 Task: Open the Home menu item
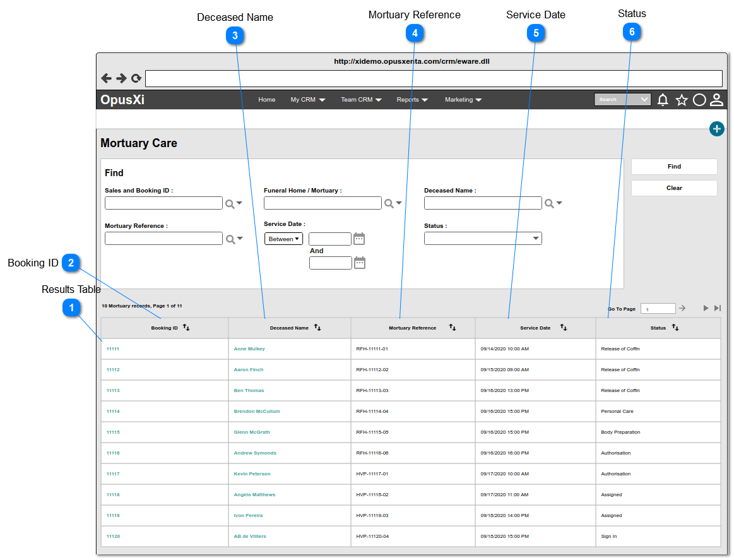[x=267, y=100]
